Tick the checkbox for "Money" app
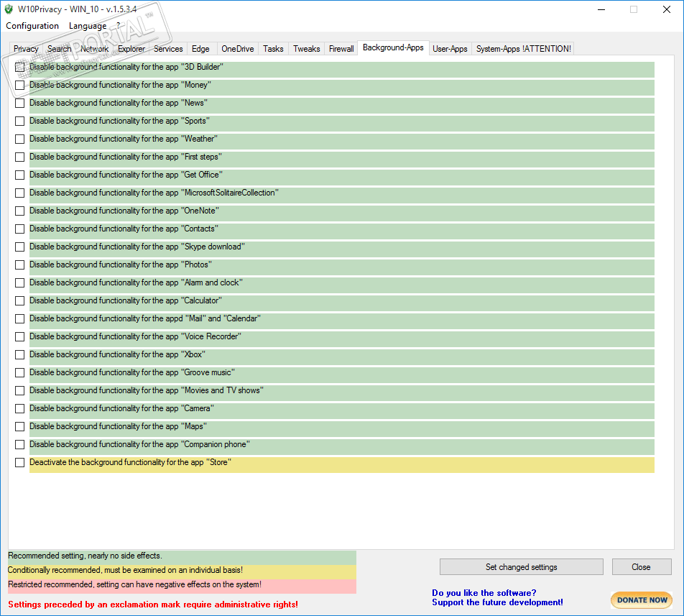The width and height of the screenshot is (684, 616). (x=19, y=85)
